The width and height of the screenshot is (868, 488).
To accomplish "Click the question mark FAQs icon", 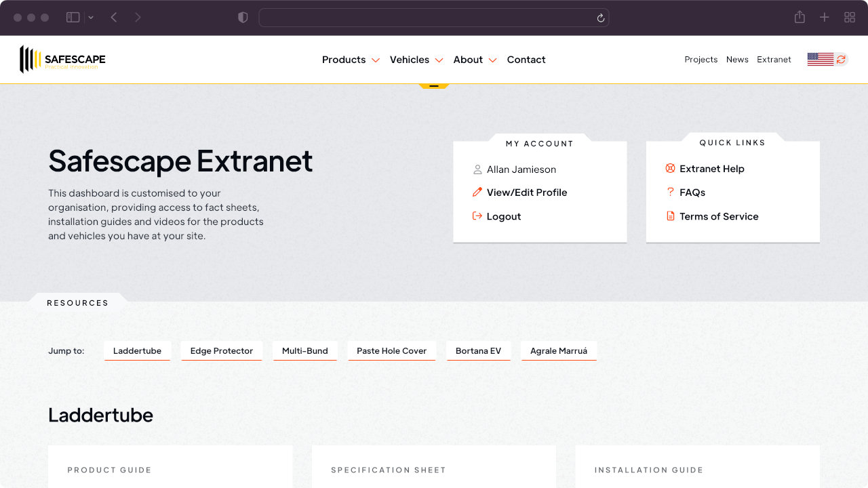I will tap(670, 192).
